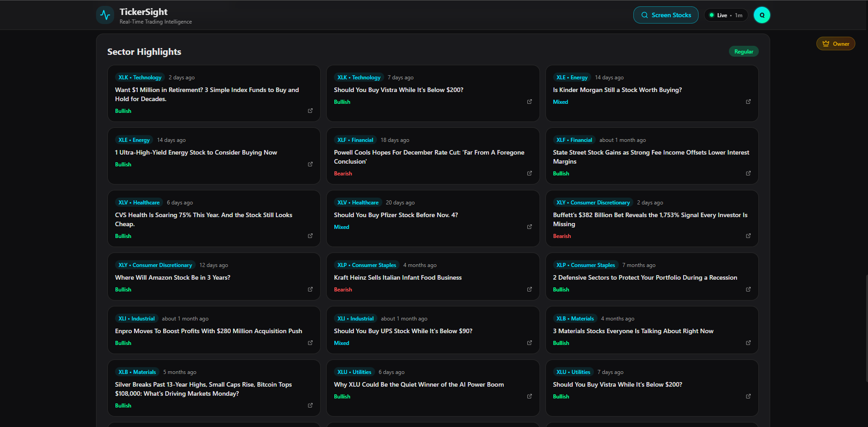
Task: Open headline 'Where Will Amazon Stock Be in 3 Years?'
Action: (x=173, y=277)
